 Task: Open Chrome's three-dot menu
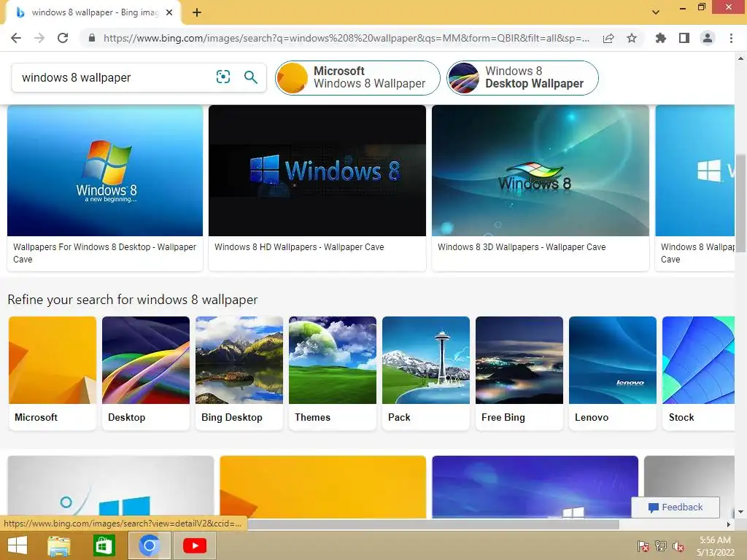pos(731,38)
